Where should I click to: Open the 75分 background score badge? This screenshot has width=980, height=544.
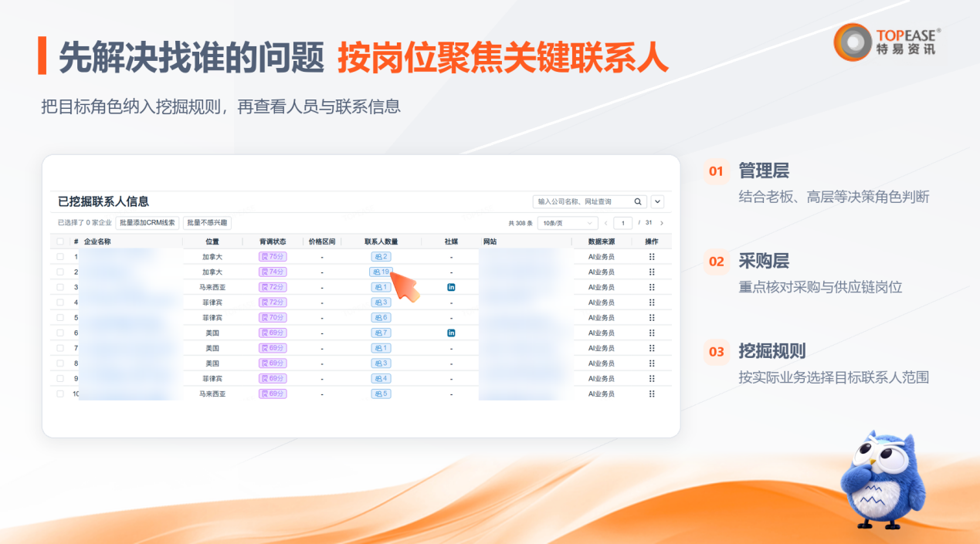[273, 256]
